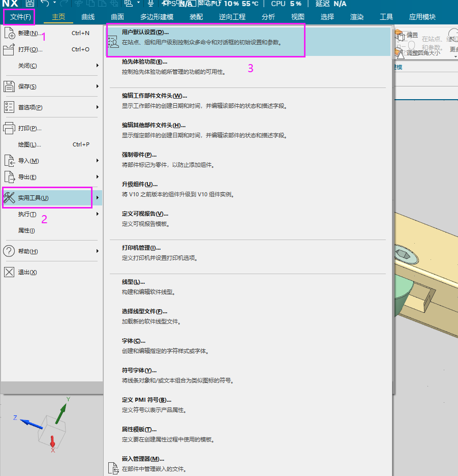Image resolution: width=458 pixels, height=476 pixels.
Task: Click the 帮助(H) question mark icon
Action: tap(9, 251)
